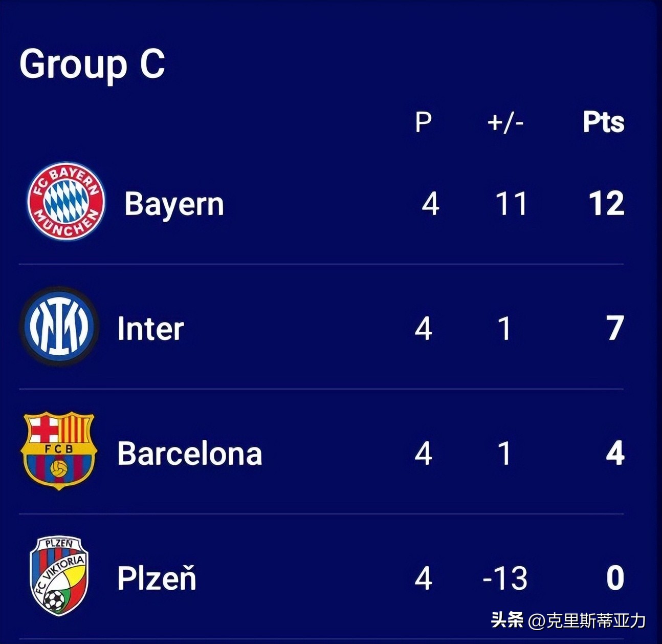Click Bayern's matches played number
This screenshot has height=644, width=662.
(x=430, y=204)
